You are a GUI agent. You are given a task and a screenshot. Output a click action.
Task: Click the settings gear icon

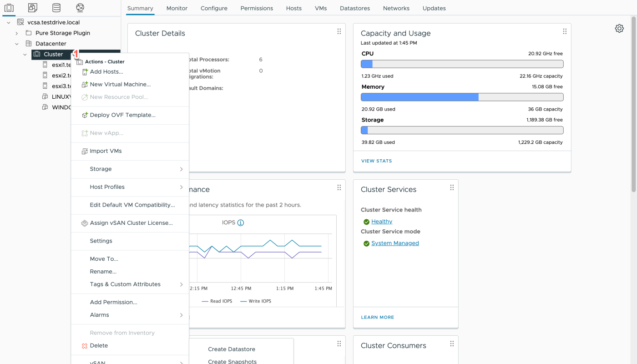[619, 28]
